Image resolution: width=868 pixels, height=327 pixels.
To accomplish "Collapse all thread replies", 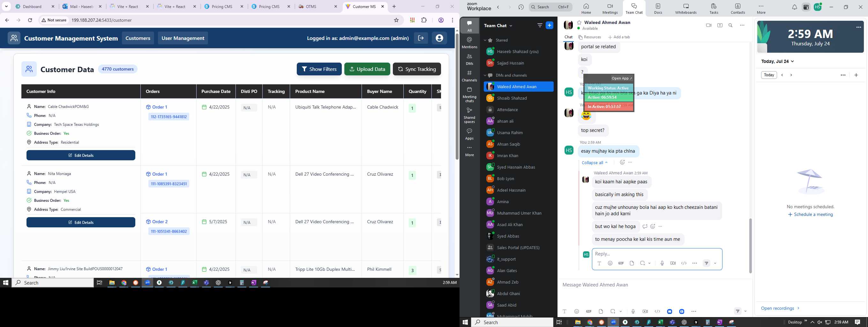I will (595, 163).
